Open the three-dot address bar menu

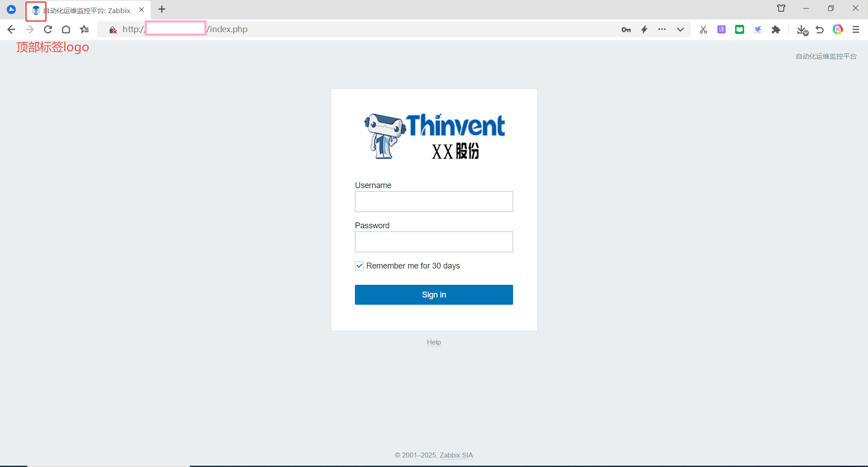(662, 29)
